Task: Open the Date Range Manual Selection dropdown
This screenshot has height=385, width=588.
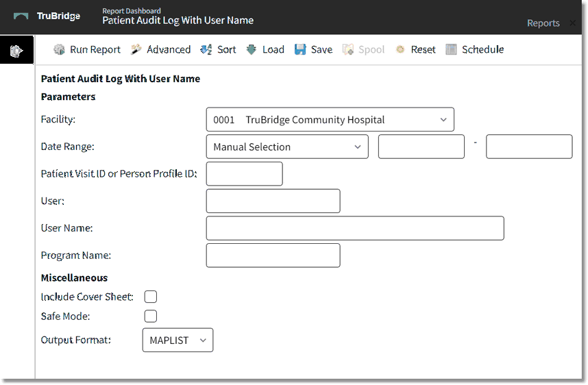Action: 287,147
